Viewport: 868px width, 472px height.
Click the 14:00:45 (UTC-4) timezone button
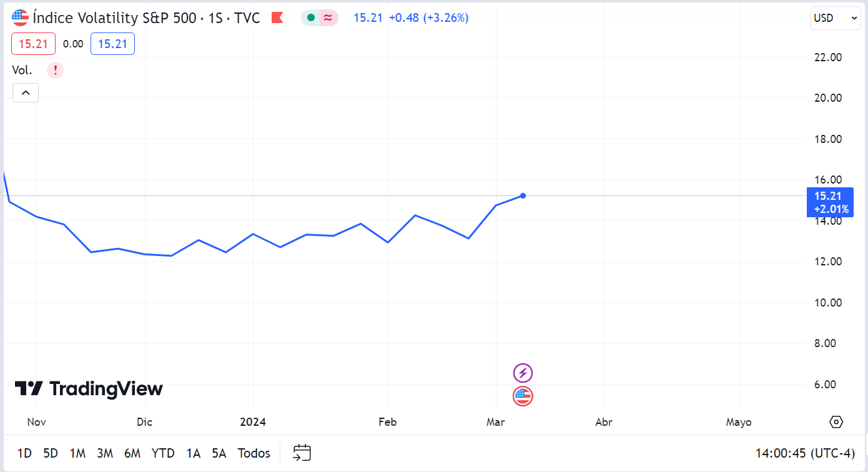point(805,453)
